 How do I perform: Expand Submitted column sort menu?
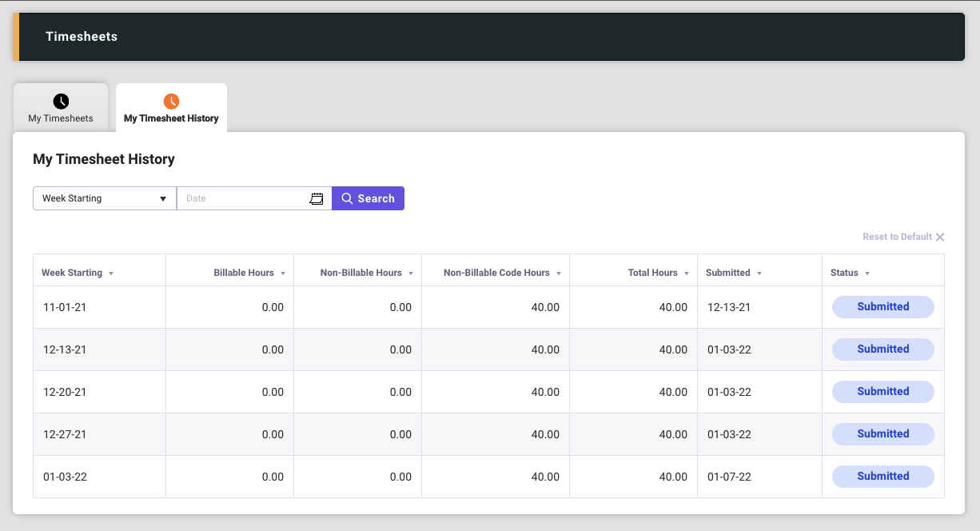click(x=759, y=273)
